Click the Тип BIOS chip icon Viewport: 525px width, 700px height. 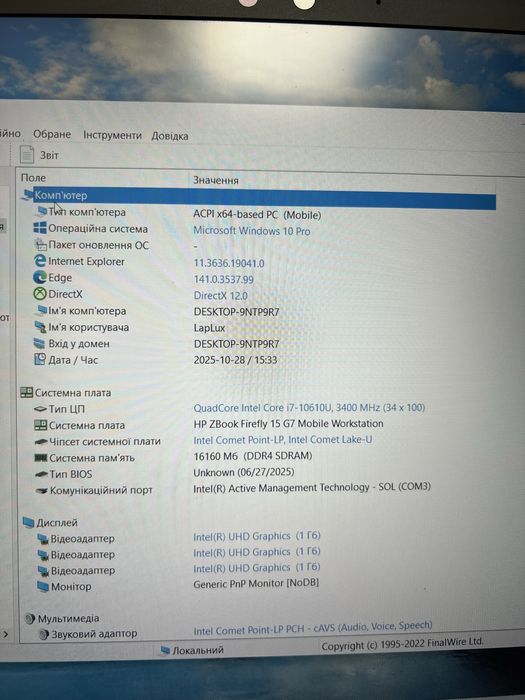pyautogui.click(x=42, y=474)
